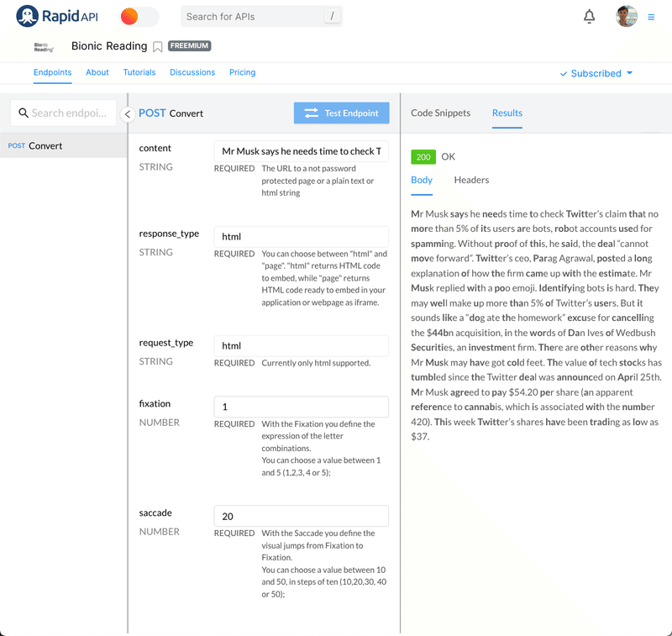Click the POST Convert endpoint heading

tap(171, 113)
